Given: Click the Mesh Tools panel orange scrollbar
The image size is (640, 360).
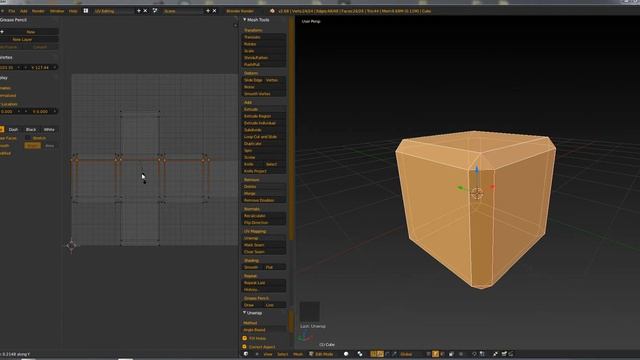Looking at the screenshot, I should (291, 127).
